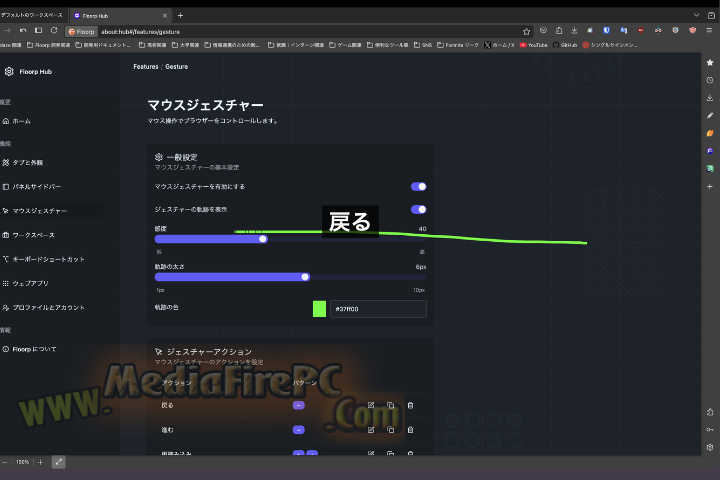Screen dimensions: 720x480
Task: Open sidebar settings gear at bottom right
Action: coord(710,447)
